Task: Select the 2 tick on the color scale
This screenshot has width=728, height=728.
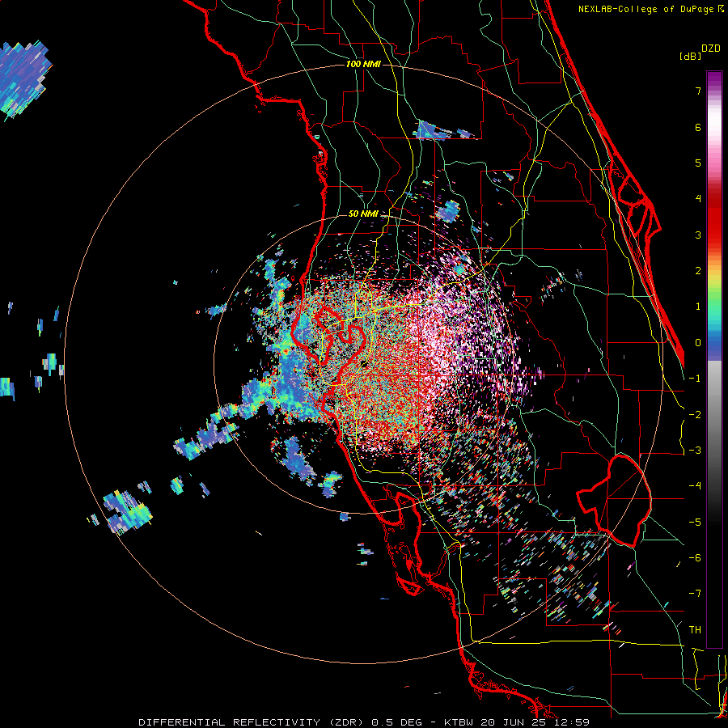Action: 698,271
